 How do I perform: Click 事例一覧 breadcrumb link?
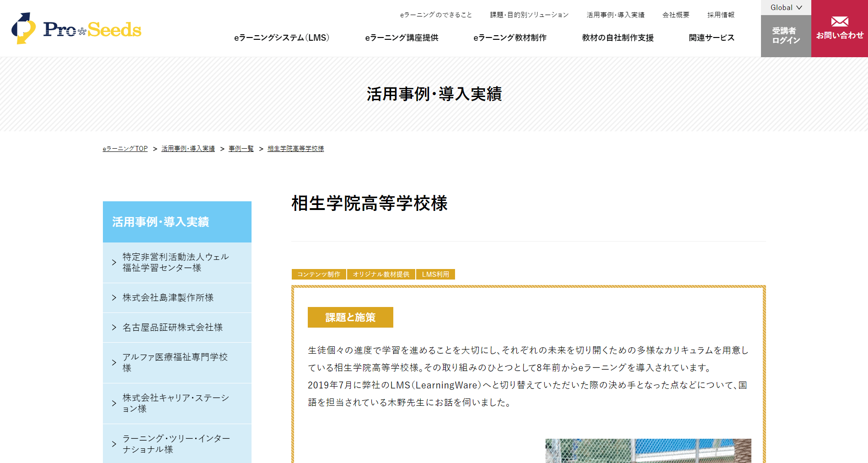241,149
